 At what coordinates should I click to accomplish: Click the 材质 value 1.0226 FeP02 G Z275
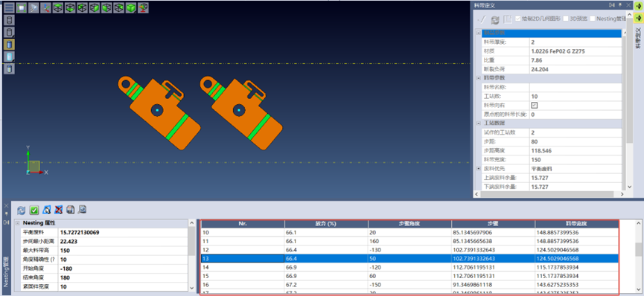point(575,51)
